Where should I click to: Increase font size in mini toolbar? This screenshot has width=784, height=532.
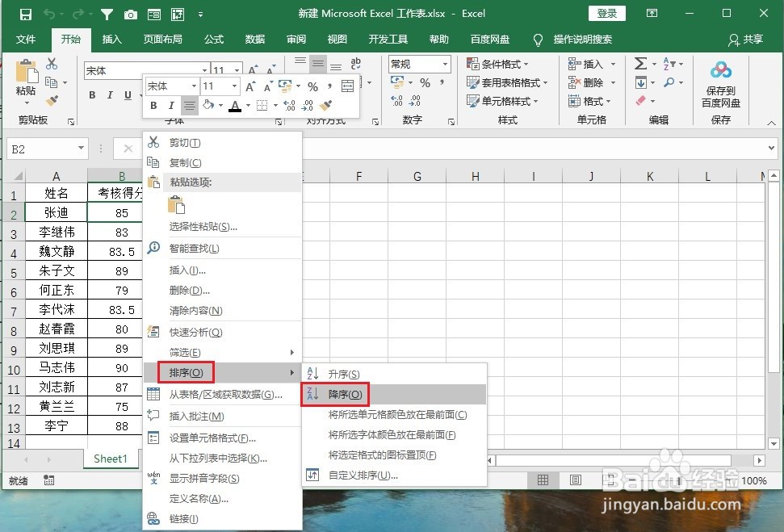[250, 87]
